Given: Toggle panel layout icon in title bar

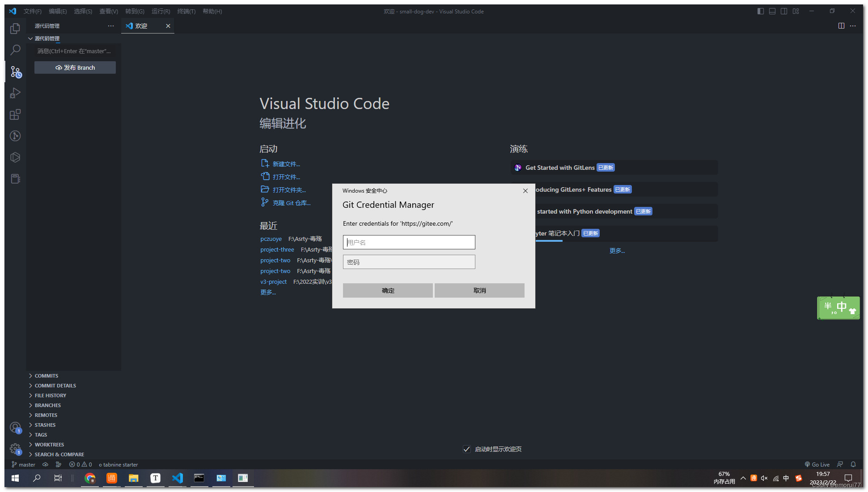Looking at the screenshot, I should pyautogui.click(x=772, y=11).
